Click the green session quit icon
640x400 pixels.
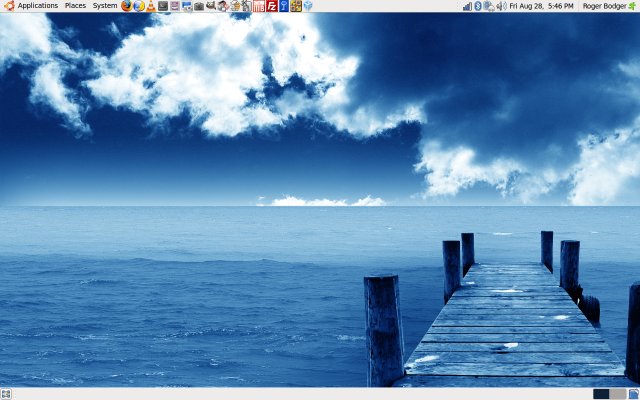coord(632,6)
